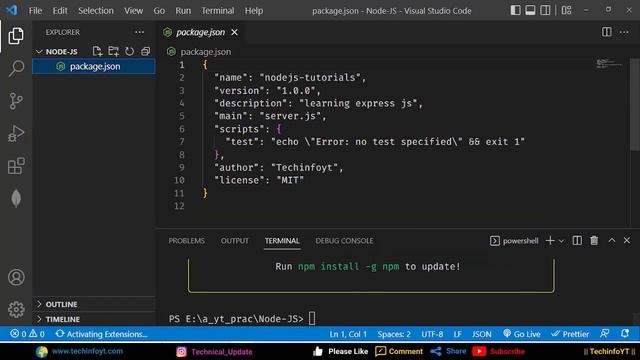Viewport: 640px width, 360px height.
Task: Open the Run menu
Action: 183,11
